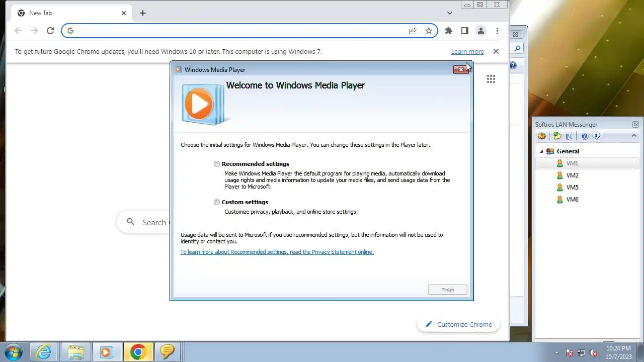Close the Softros LAN Messenger panel
Viewport: 644px width, 362px height.
click(x=635, y=125)
